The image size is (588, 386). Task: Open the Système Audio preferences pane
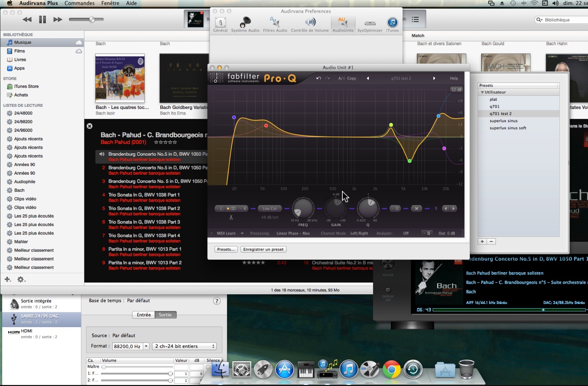245,25
